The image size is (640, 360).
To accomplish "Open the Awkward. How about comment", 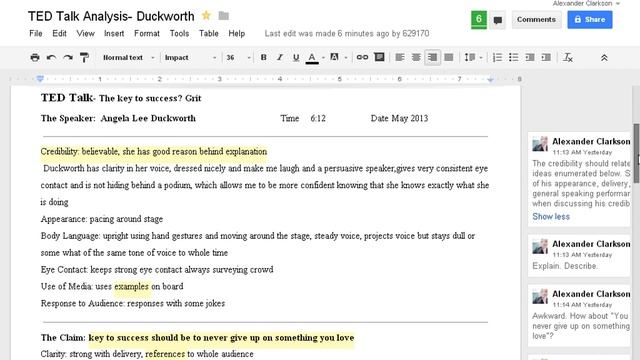I will 579,316.
